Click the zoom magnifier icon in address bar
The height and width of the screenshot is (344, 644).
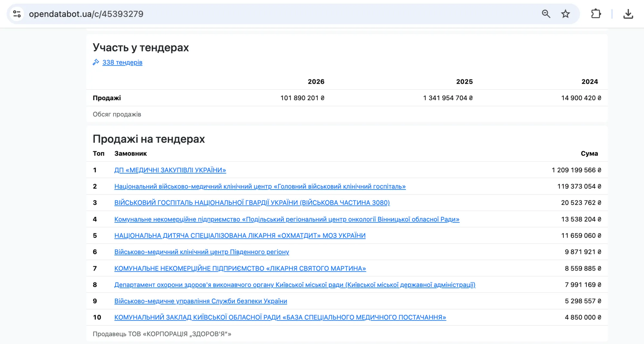click(546, 14)
